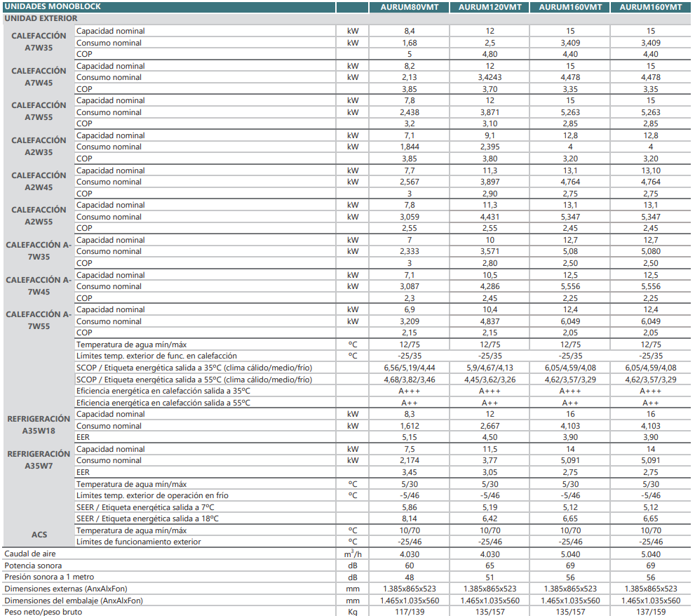The image size is (695, 616).
Task: Click the UNIDAD EXTERIOR section row
Action: click(346, 19)
